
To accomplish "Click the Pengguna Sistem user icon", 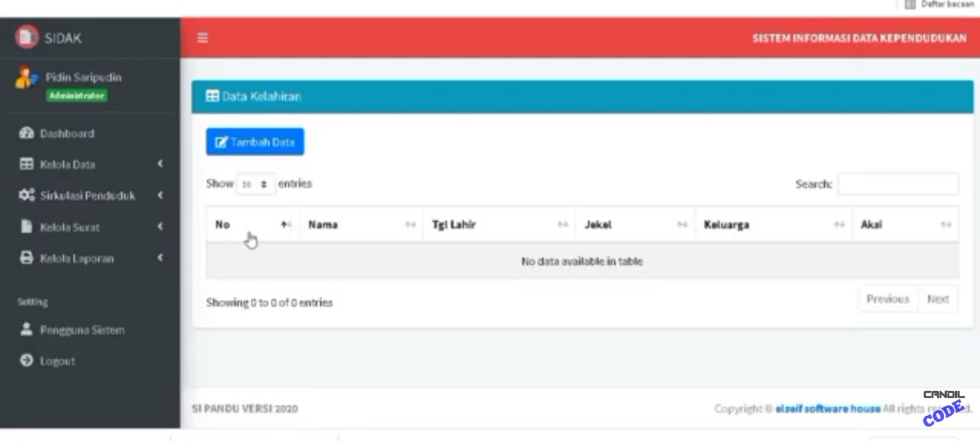I will 26,330.
